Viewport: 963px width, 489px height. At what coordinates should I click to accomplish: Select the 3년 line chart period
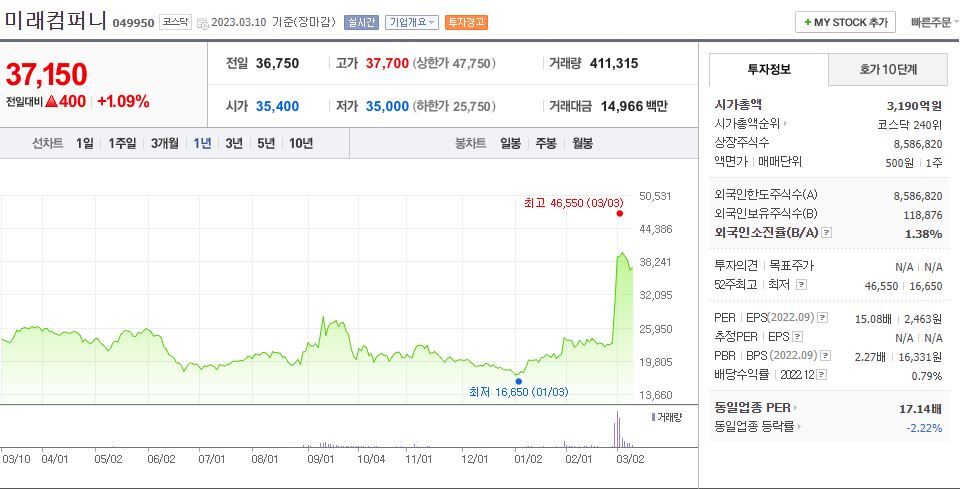234,143
